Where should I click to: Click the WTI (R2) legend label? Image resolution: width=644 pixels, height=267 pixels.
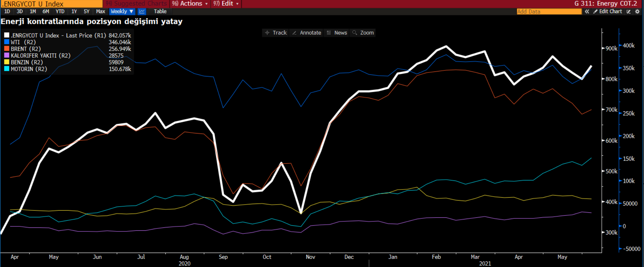[23, 42]
